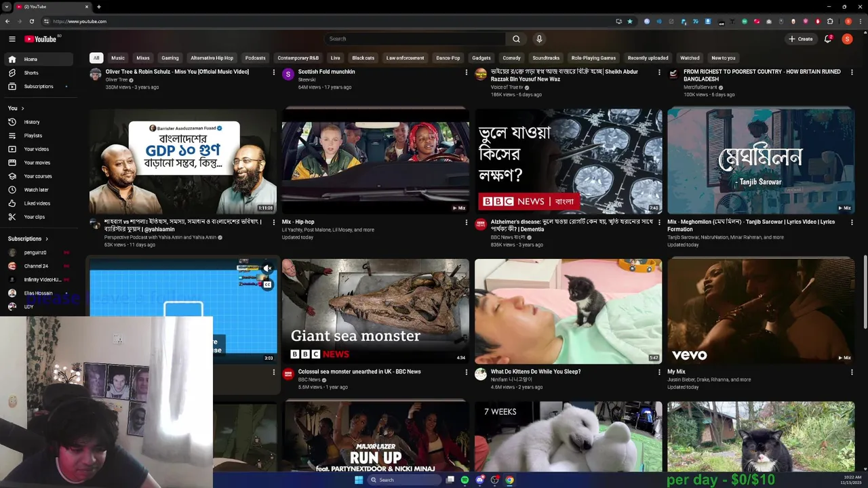This screenshot has height=488, width=868.
Task: Click the YouTube logo
Action: (x=41, y=39)
